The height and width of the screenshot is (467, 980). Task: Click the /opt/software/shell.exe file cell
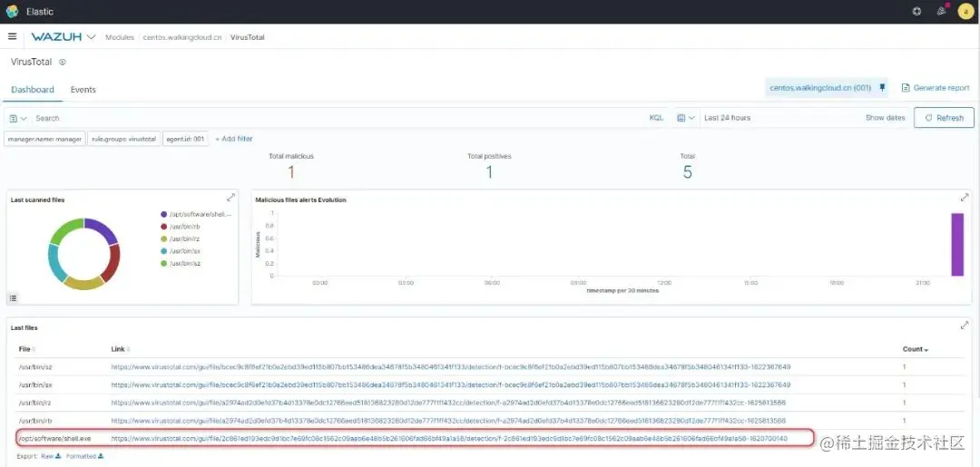tap(55, 439)
